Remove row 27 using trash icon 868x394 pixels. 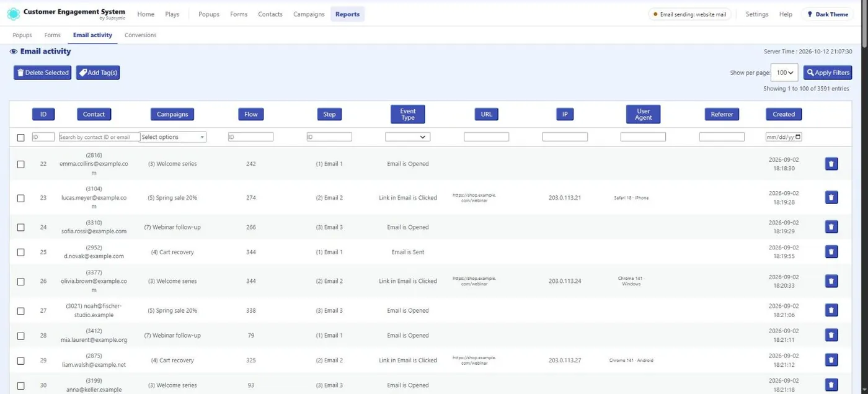pos(831,310)
